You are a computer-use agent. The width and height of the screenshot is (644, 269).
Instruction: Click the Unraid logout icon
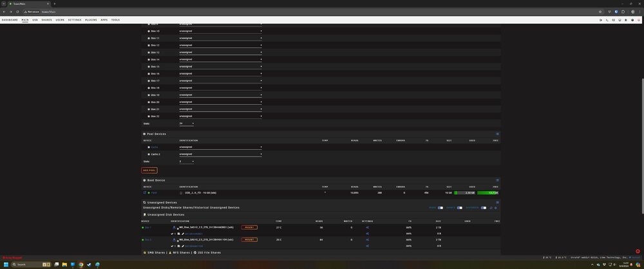[600, 20]
